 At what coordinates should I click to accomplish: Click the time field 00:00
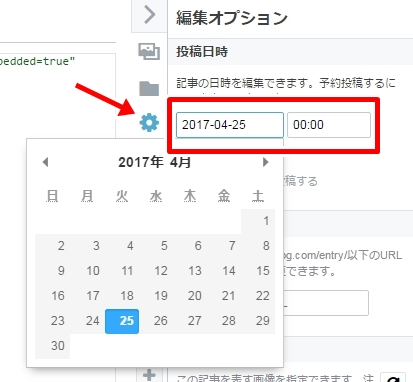(329, 125)
